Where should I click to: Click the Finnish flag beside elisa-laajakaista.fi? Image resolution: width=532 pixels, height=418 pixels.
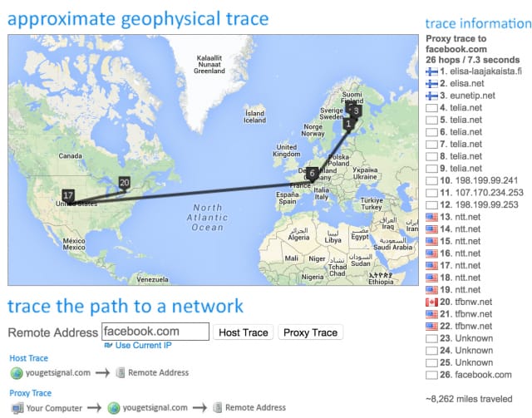(431, 71)
